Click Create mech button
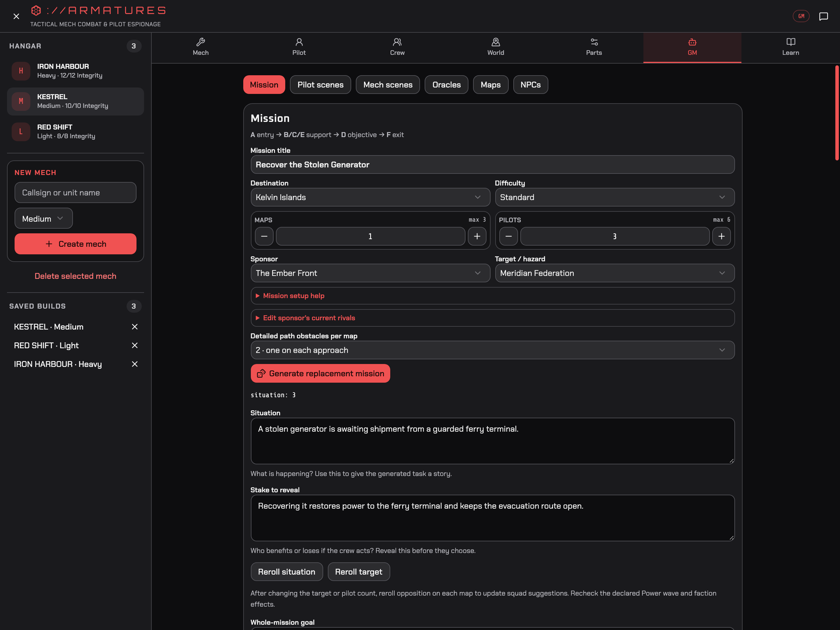Image resolution: width=840 pixels, height=630 pixels. [x=76, y=244]
